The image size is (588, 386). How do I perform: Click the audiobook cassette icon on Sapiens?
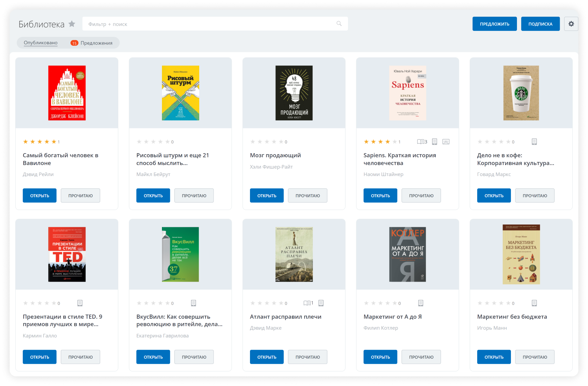click(446, 142)
